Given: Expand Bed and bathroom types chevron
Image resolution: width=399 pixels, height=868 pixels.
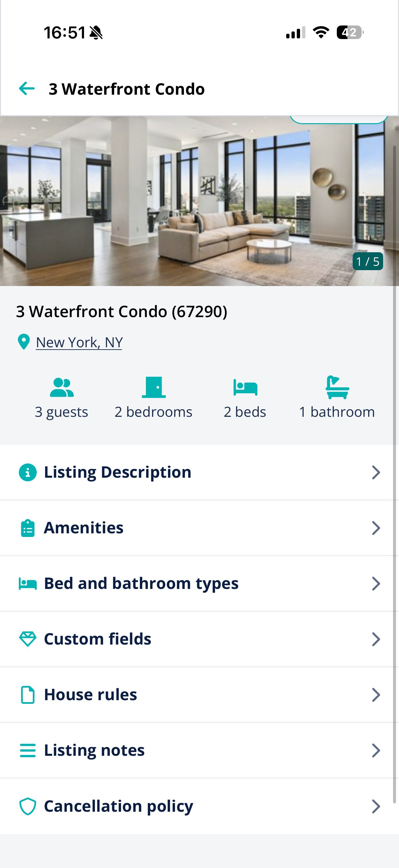Looking at the screenshot, I should click(x=376, y=583).
